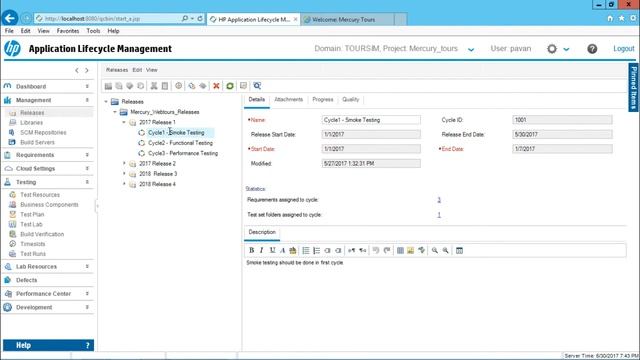The image size is (640, 360).
Task: Click the zoom out magnifier icon
Action: tap(446, 250)
